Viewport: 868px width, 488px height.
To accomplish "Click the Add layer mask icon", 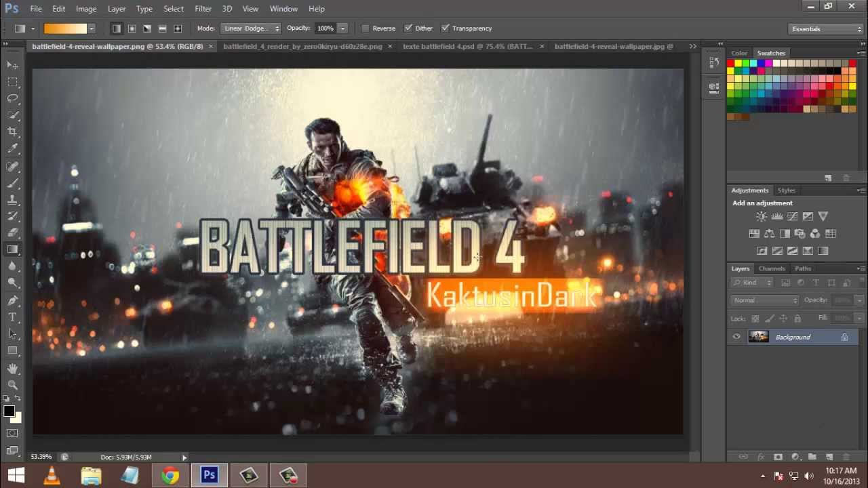I will (778, 457).
